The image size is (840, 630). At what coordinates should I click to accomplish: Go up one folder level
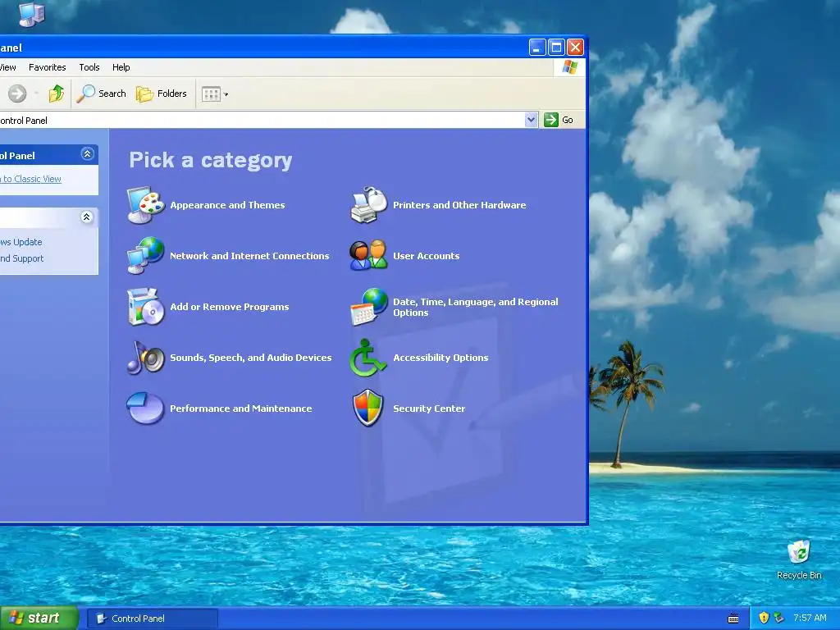57,94
